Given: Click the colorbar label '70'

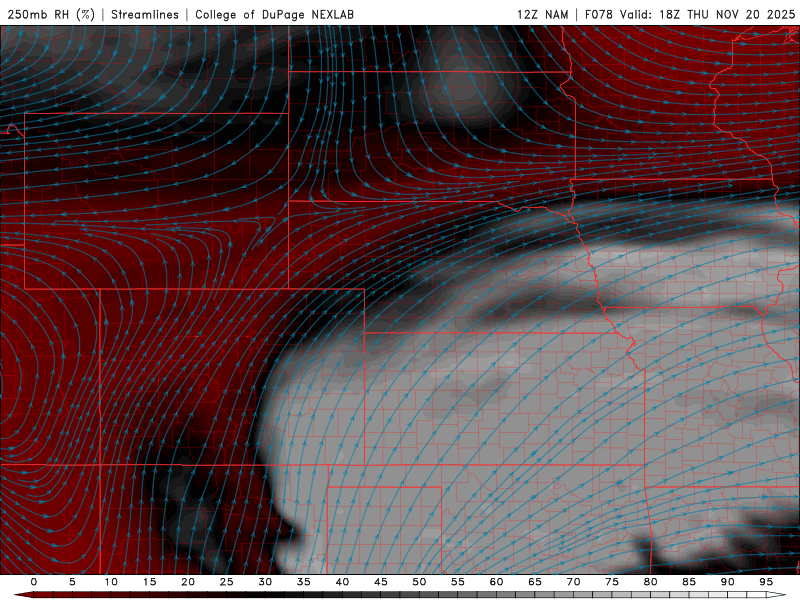Looking at the screenshot, I should 573,582.
